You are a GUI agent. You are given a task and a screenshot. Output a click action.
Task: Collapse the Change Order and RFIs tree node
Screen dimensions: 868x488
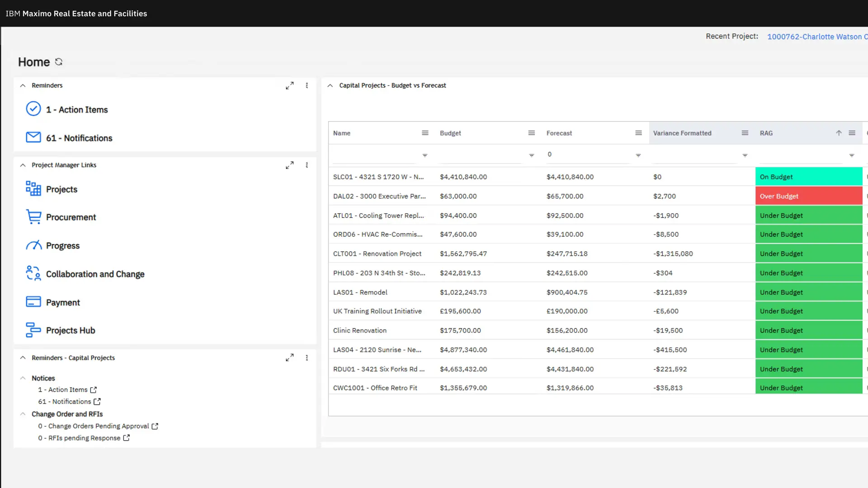point(23,414)
